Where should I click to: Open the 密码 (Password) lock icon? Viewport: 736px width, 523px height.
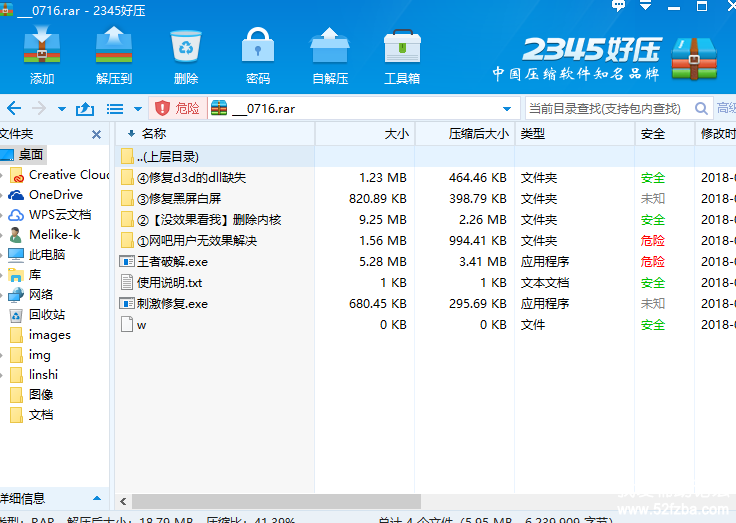pyautogui.click(x=258, y=55)
